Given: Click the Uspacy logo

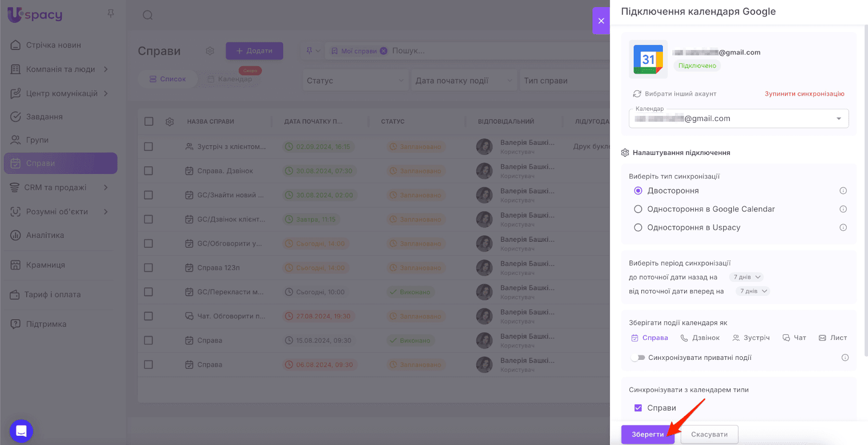Looking at the screenshot, I should 35,15.
